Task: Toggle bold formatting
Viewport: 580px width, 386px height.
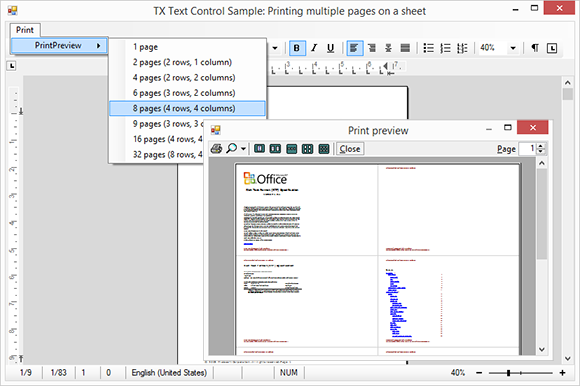Action: click(297, 48)
